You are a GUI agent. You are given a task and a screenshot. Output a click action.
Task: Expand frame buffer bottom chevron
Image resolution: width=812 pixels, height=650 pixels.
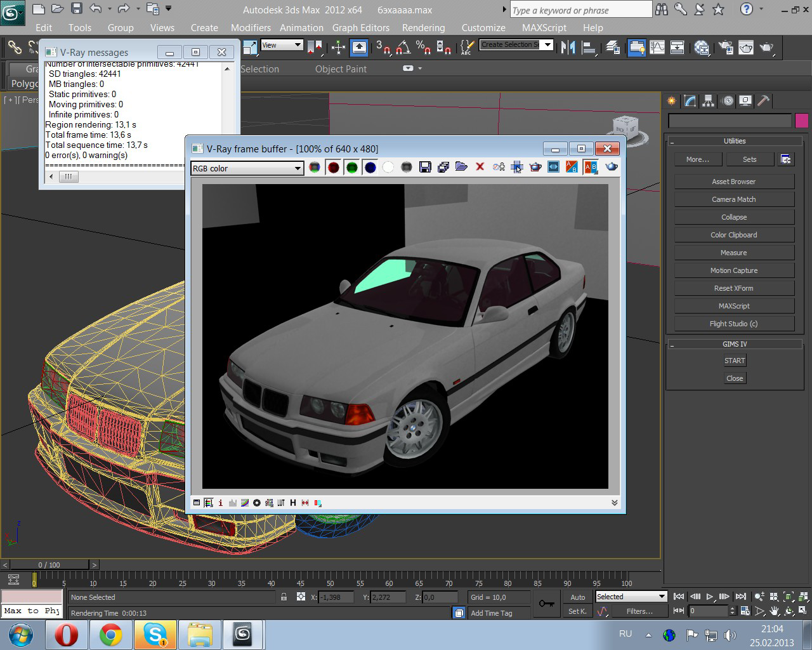[x=614, y=503]
